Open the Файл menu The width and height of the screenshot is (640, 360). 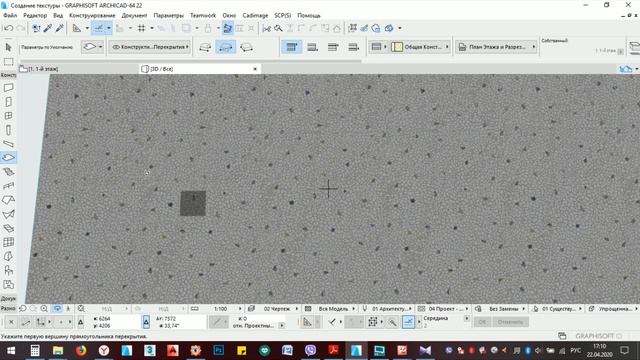click(x=10, y=15)
